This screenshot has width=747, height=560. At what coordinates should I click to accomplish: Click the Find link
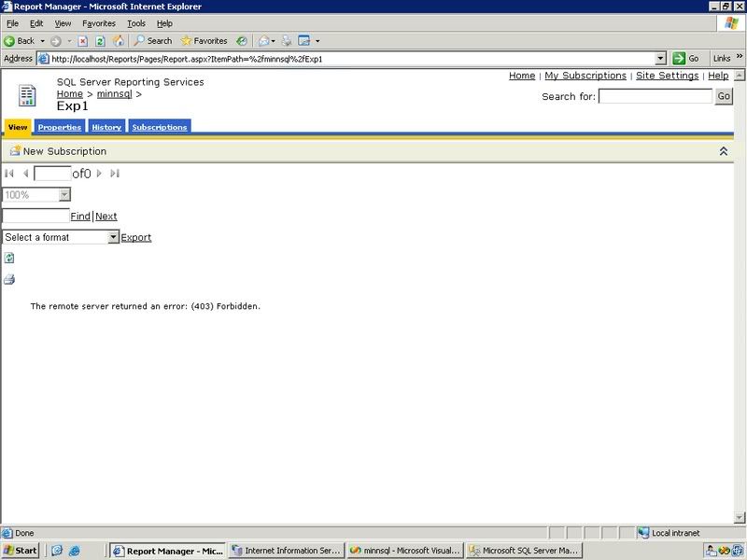click(80, 217)
